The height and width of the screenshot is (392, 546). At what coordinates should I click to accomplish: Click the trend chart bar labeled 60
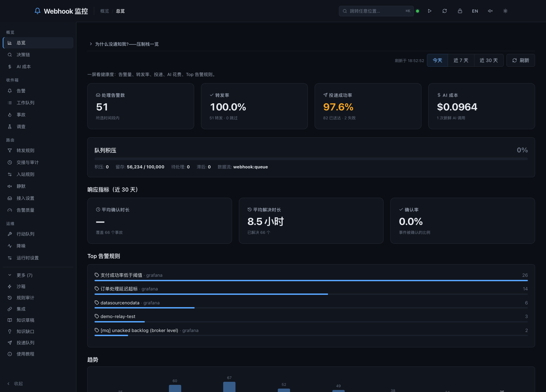point(175,388)
